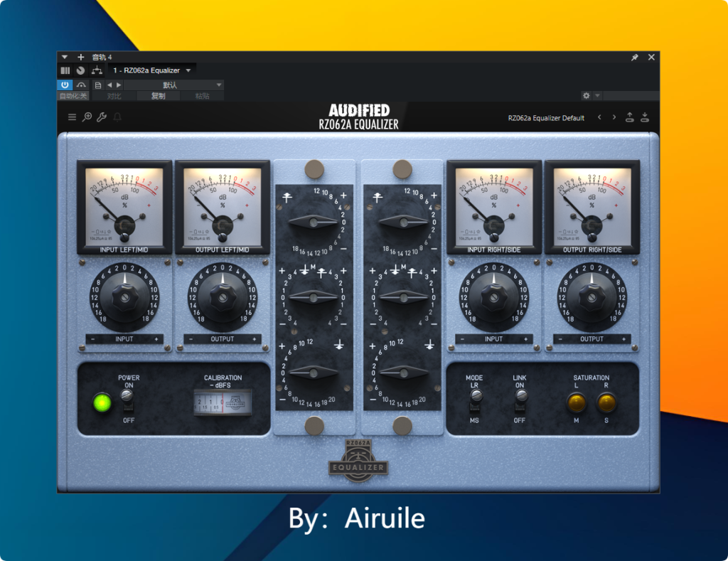Viewport: 728px width, 561px height.
Task: Click the AUDIFIED logo title
Action: [359, 110]
